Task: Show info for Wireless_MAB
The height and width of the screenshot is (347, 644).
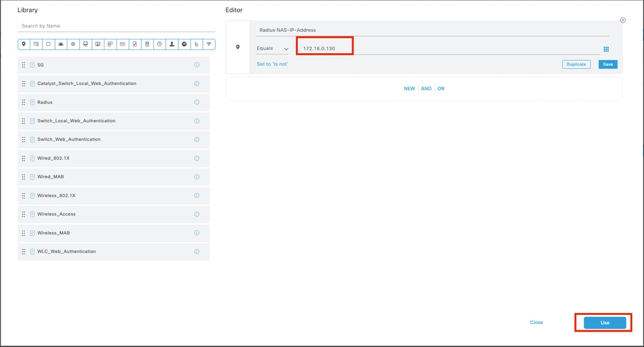Action: tap(197, 233)
